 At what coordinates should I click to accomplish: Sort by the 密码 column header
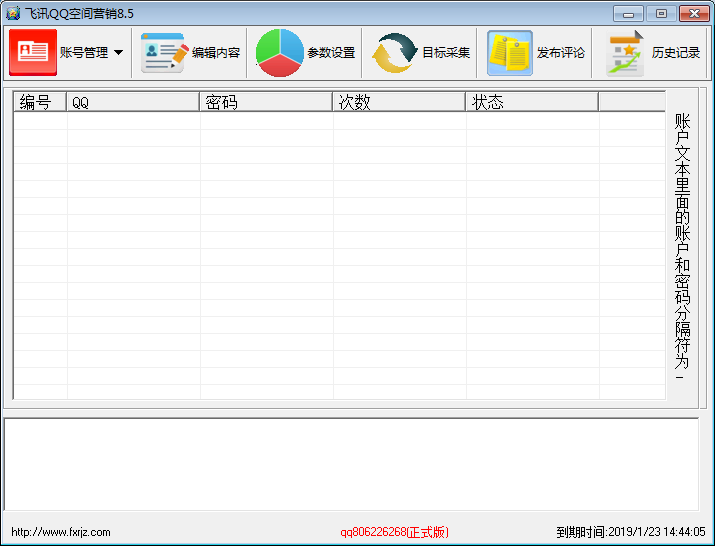point(266,102)
